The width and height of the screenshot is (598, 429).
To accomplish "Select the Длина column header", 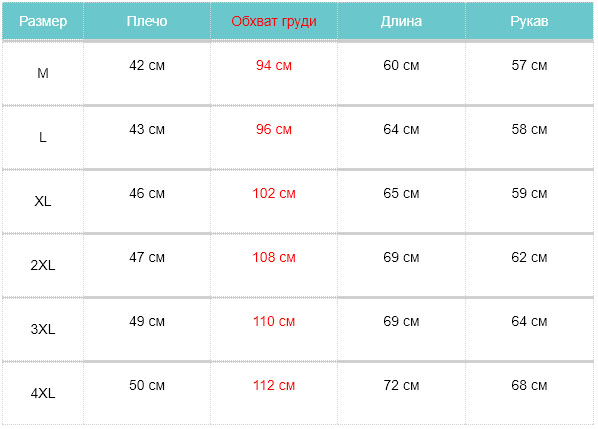I will 401,21.
